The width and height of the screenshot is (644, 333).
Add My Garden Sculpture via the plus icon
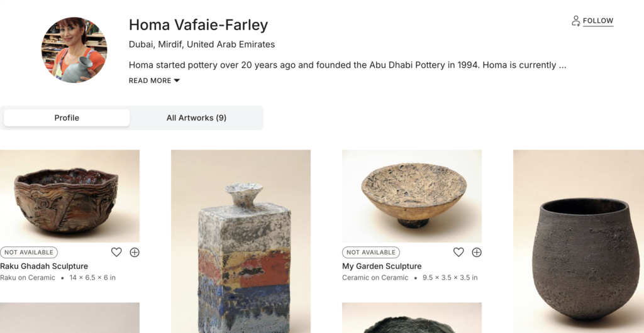[477, 253]
